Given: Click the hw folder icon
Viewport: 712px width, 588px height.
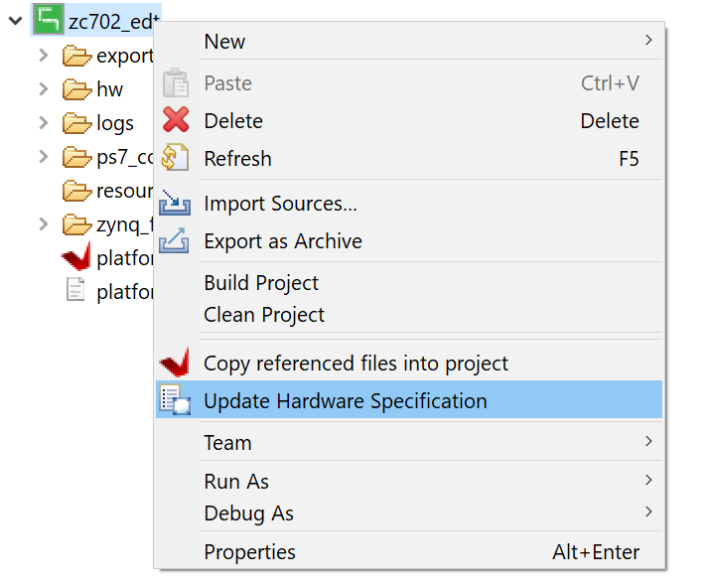Looking at the screenshot, I should coord(77,89).
